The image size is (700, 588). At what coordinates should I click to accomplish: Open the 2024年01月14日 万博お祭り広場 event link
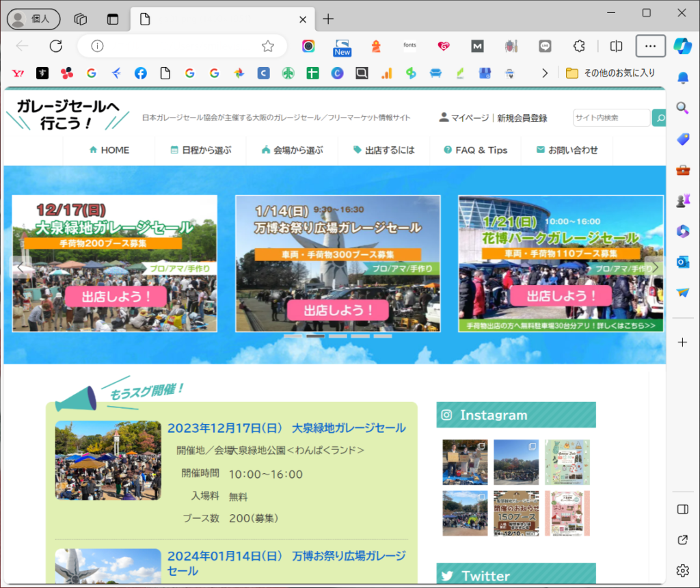click(286, 563)
